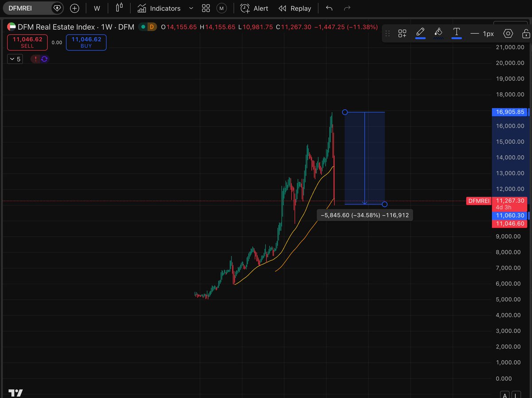The height and width of the screenshot is (398, 532).
Task: Open the indicator templates grid icon
Action: [206, 8]
